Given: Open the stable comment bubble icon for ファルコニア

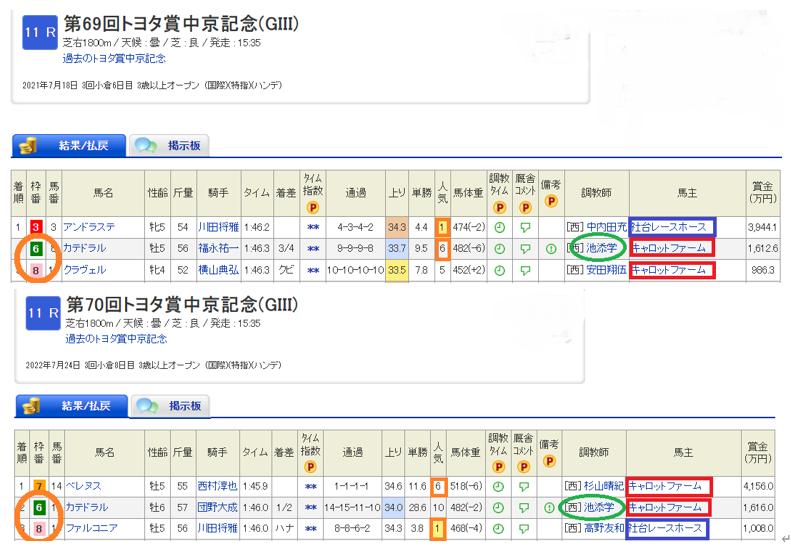Looking at the screenshot, I should click(523, 528).
